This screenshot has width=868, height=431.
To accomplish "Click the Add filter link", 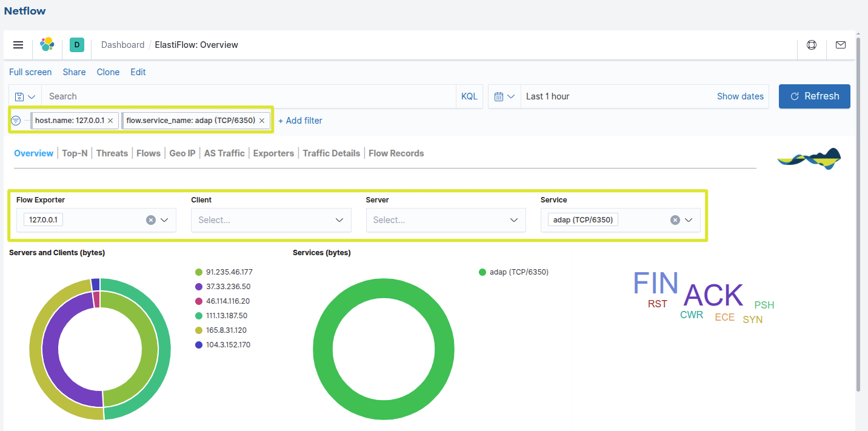I will click(x=300, y=121).
